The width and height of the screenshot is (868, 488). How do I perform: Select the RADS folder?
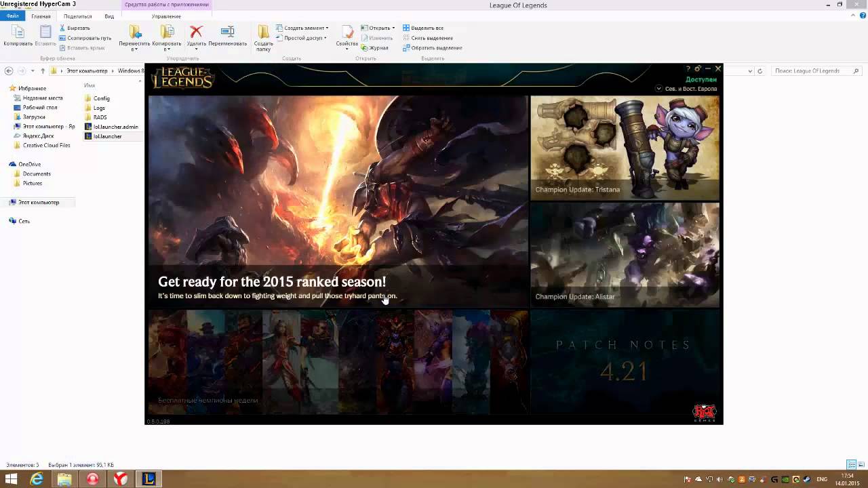[100, 117]
